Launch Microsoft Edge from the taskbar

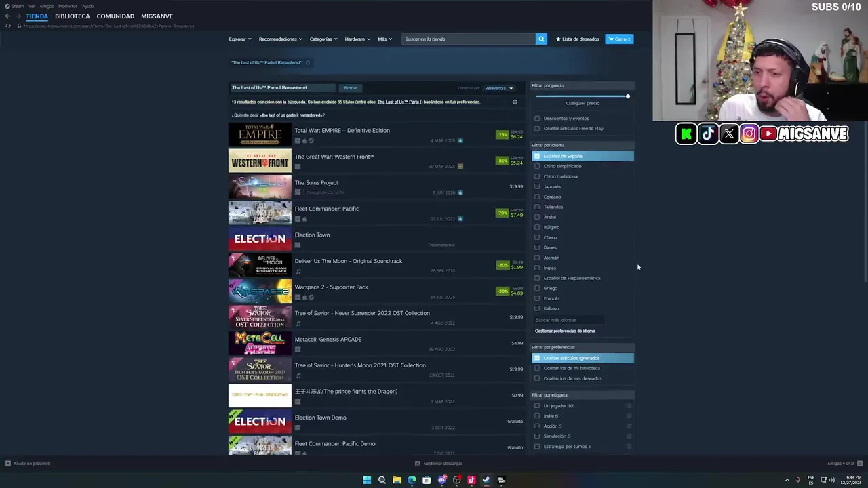412,480
